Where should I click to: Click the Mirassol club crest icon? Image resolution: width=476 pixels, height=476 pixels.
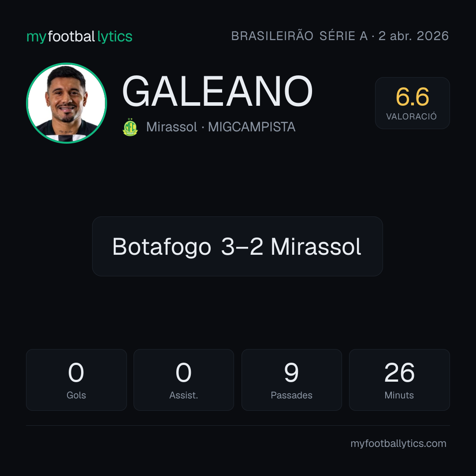tap(130, 127)
